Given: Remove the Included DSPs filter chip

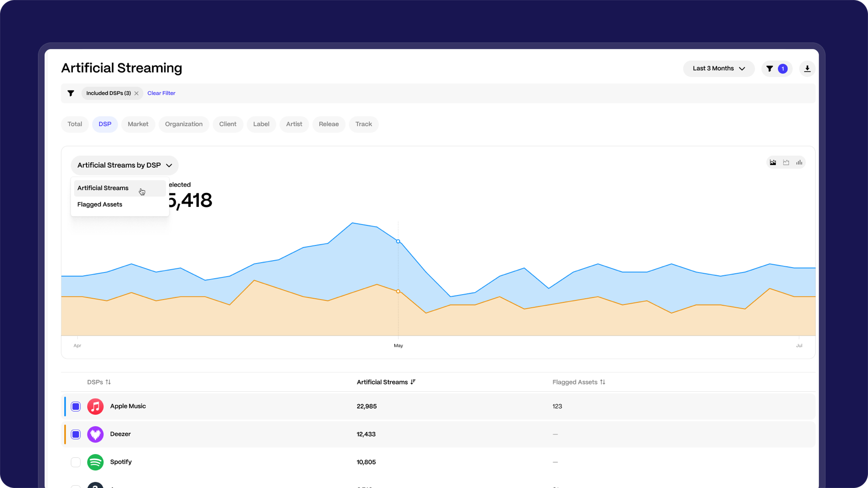Looking at the screenshot, I should [x=137, y=94].
